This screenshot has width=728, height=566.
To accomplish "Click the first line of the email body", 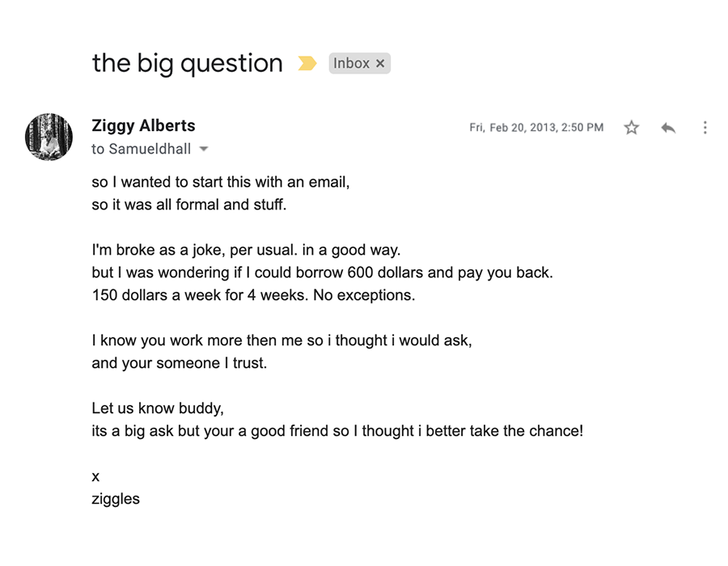I will coord(221,182).
